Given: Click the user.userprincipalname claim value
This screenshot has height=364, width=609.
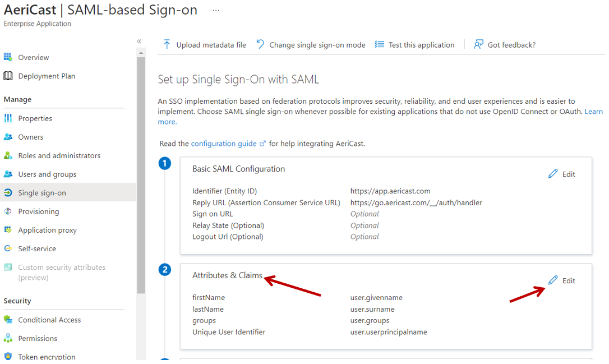Looking at the screenshot, I should (389, 332).
